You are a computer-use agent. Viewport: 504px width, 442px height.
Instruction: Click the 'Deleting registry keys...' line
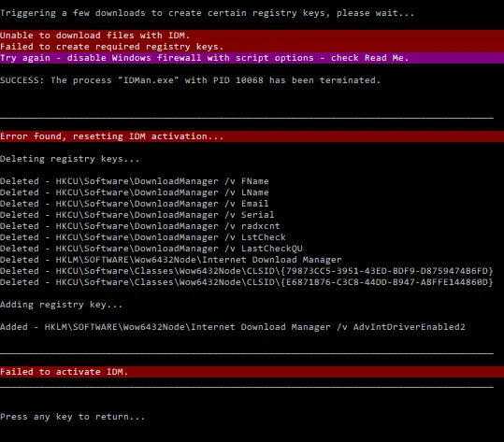[69, 159]
